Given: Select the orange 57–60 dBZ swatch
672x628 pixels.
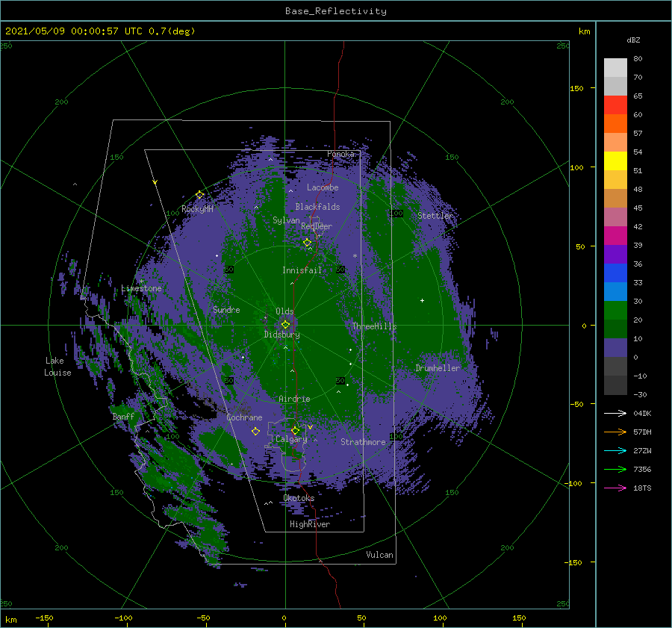Looking at the screenshot, I should (x=615, y=123).
